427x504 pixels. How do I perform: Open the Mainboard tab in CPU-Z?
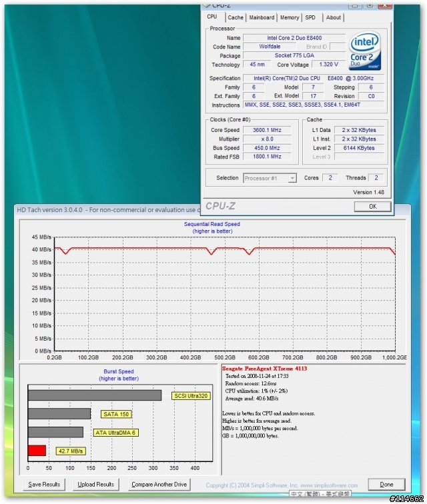tap(262, 18)
